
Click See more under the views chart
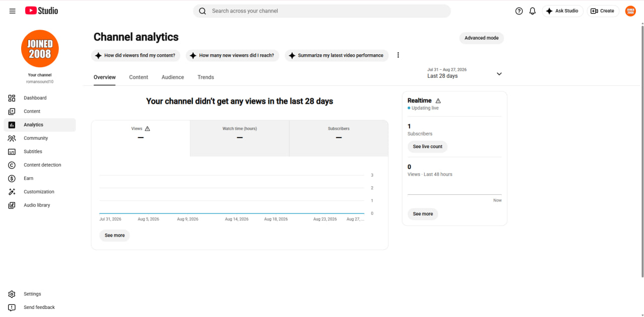[115, 236]
